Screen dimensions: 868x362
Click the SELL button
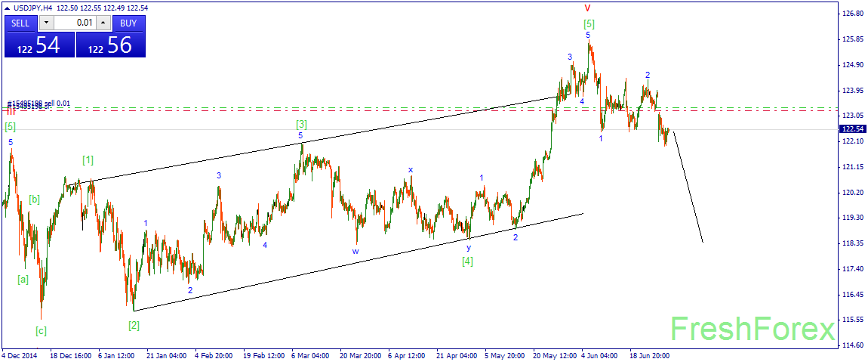click(21, 23)
